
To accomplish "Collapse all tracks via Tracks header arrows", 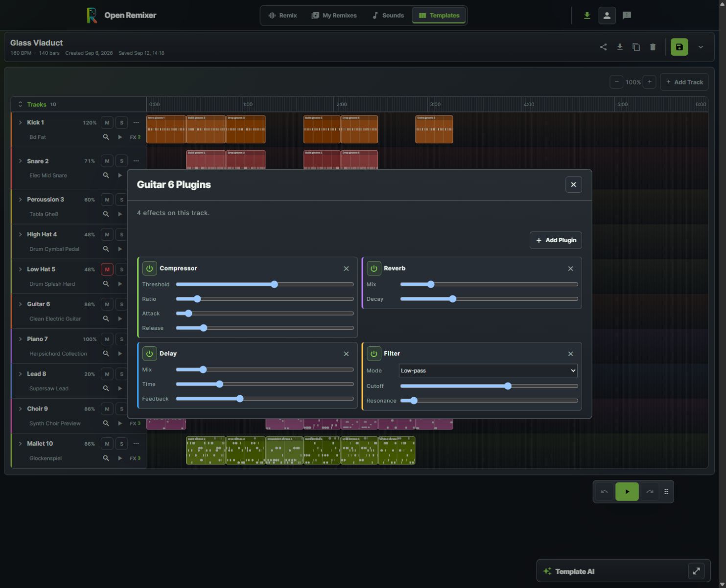I will coord(20,104).
